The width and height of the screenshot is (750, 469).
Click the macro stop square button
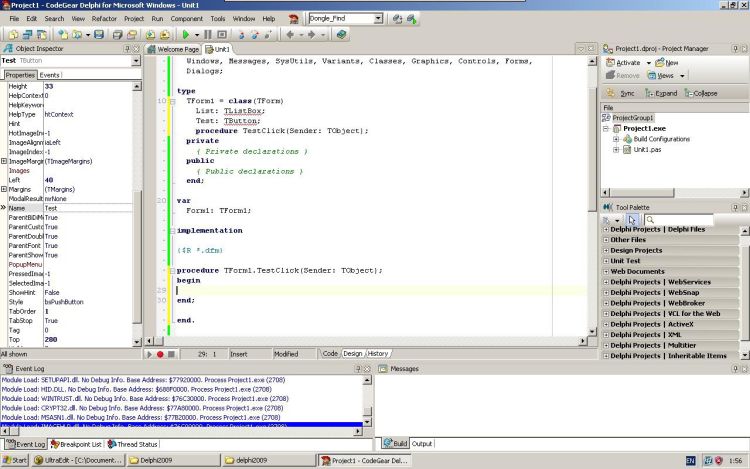(171, 354)
